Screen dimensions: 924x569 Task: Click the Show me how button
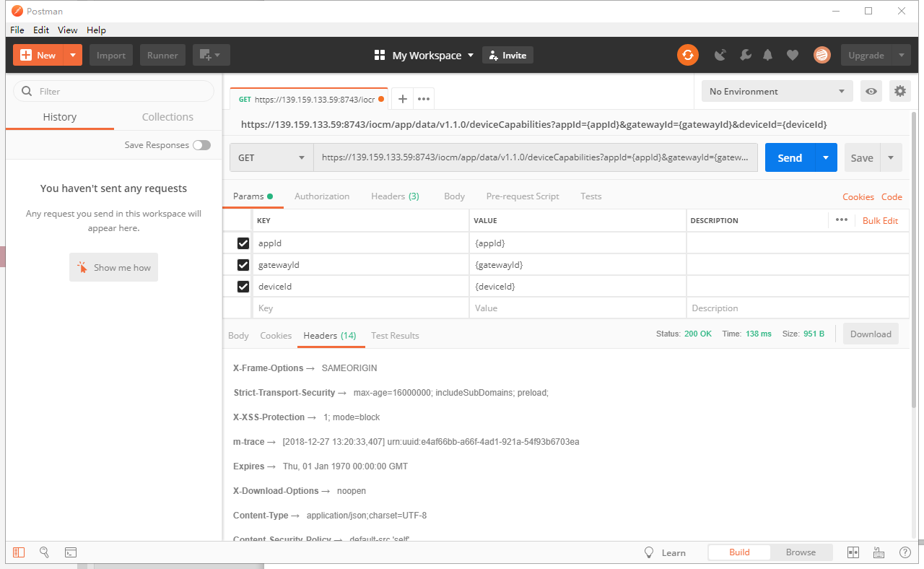113,267
